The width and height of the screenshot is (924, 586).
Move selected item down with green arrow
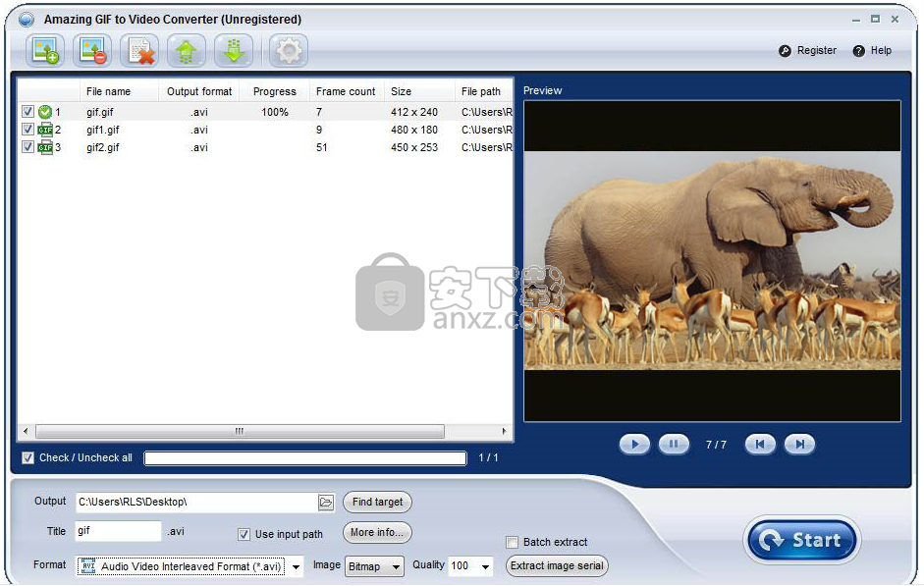[x=234, y=51]
